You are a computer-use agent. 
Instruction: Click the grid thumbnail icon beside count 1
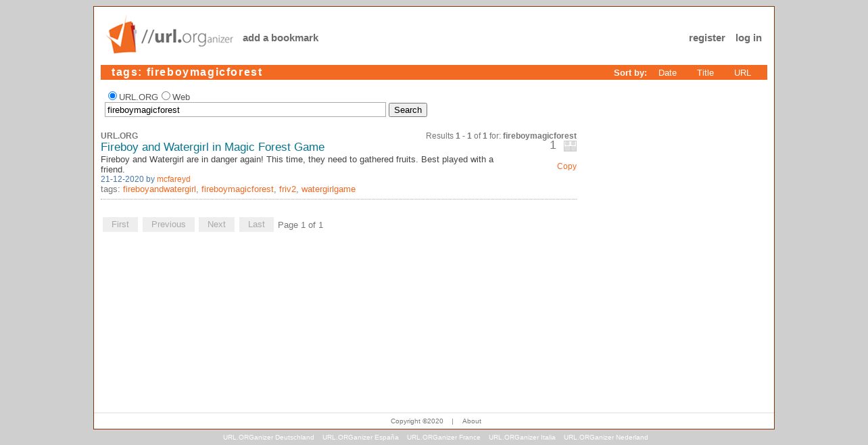[570, 146]
